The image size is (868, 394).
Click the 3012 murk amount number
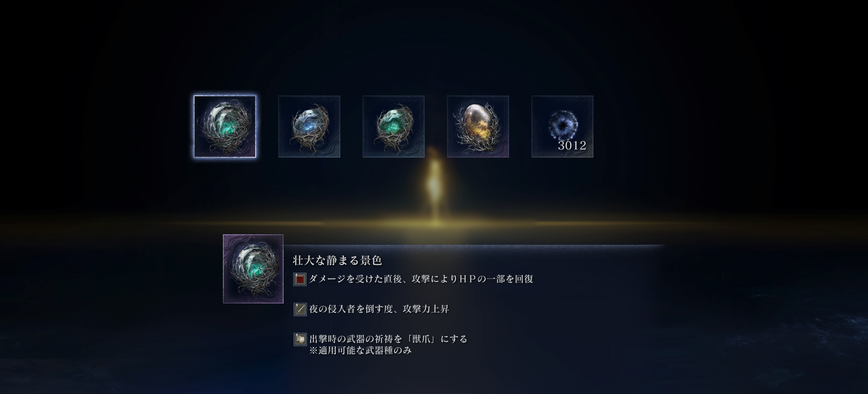click(572, 145)
